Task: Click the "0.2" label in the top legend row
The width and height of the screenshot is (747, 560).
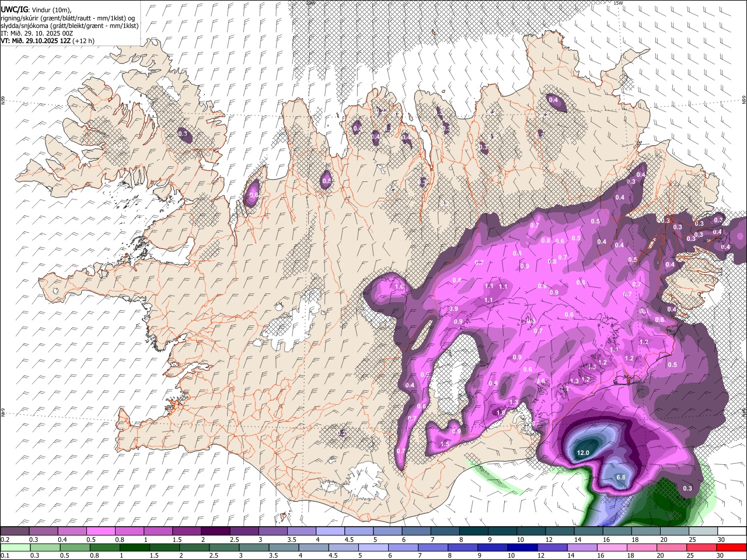Action: tap(5, 540)
